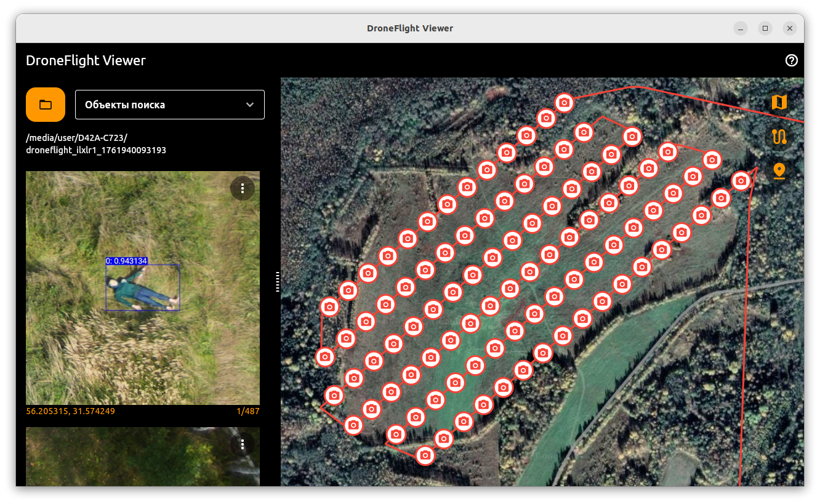Select the lowest camera marker on the map
Screen dimensions: 820x504
coord(425,456)
